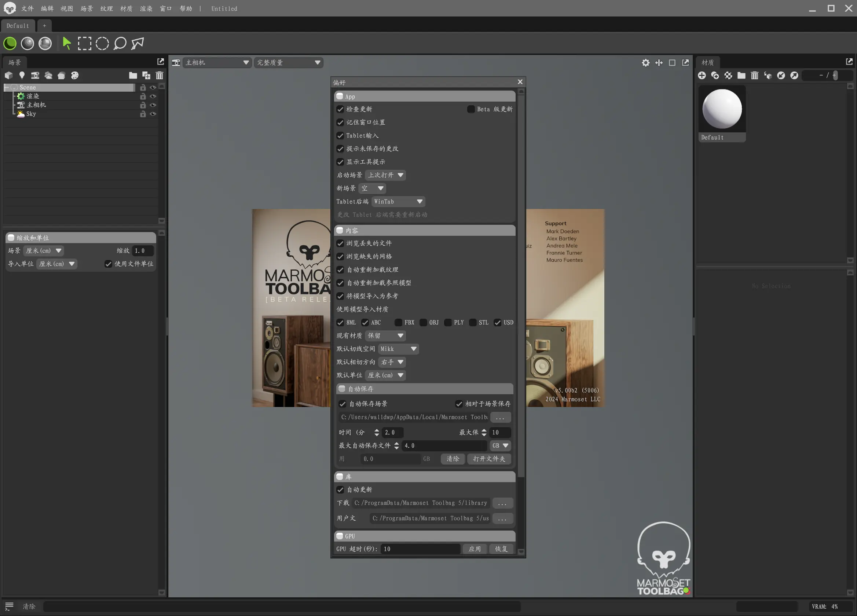This screenshot has height=616, width=857.
Task: Delete material with trash icon
Action: (755, 76)
